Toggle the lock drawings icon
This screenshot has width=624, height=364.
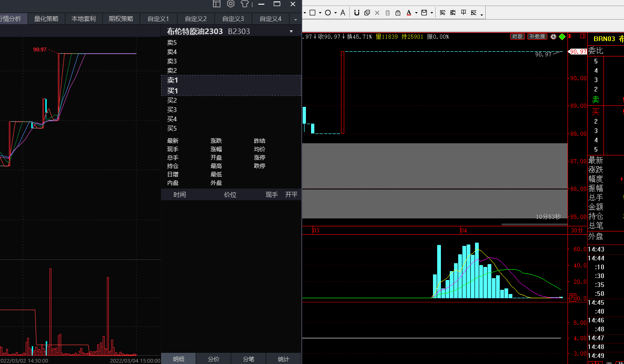point(398,13)
